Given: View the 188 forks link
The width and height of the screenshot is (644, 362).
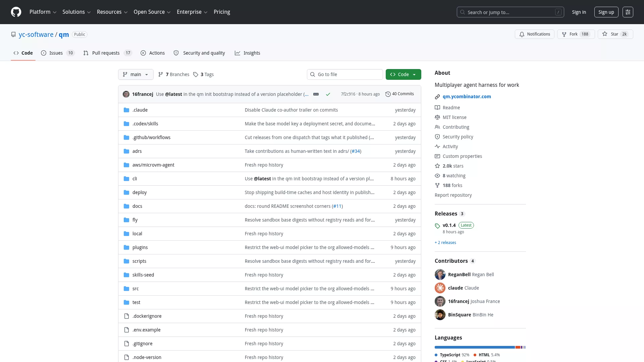Looking at the screenshot, I should (448, 185).
